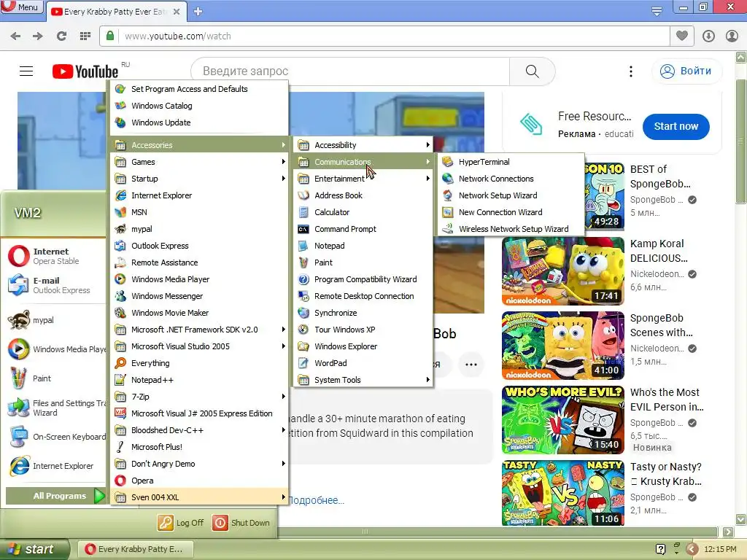Open YouTube settings three-dot menu

(631, 71)
